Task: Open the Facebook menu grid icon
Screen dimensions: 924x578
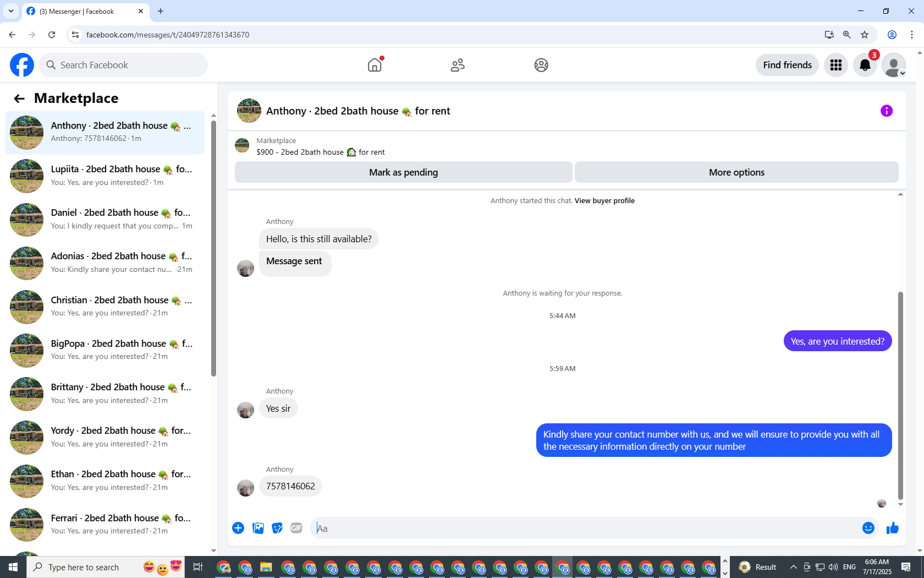Action: click(x=836, y=65)
